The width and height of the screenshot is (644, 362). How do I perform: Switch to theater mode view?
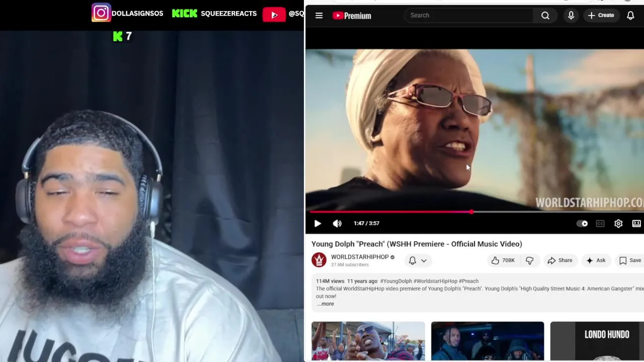(636, 223)
